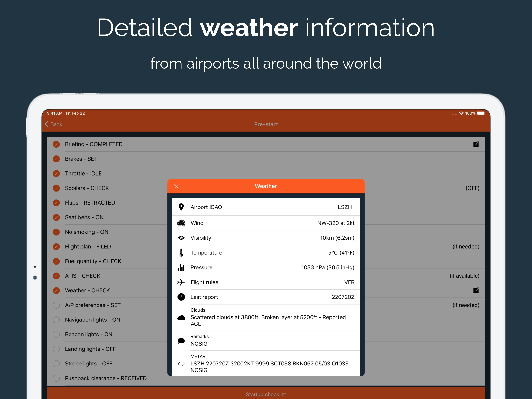Image resolution: width=532 pixels, height=399 pixels.
Task: Check Pushback clearance - RECEIVED item
Action: pyautogui.click(x=56, y=378)
